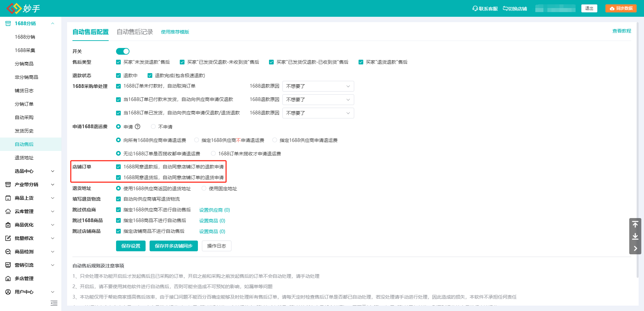Uncheck 退款完成(包含极速退款) checkbox
This screenshot has width=644, height=311.
150,75
